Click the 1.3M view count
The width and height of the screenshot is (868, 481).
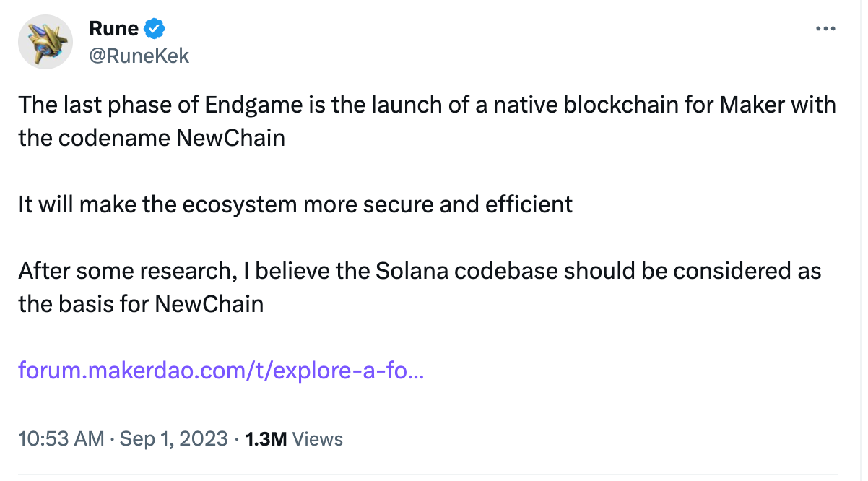266,438
